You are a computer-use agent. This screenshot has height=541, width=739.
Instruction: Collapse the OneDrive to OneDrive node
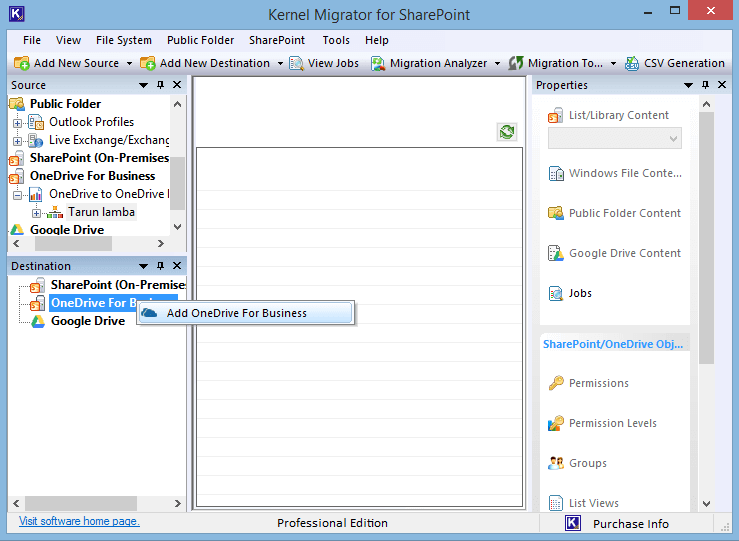click(x=17, y=195)
